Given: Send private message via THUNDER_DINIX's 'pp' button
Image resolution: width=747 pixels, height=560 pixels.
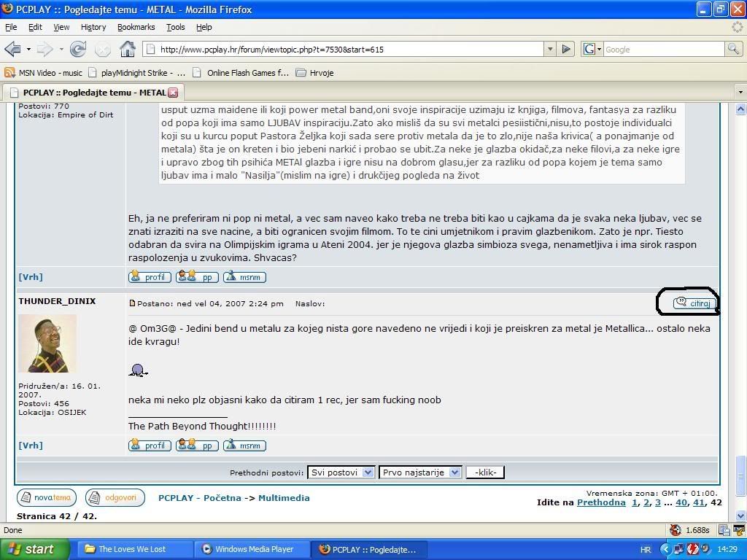Looking at the screenshot, I should [197, 446].
